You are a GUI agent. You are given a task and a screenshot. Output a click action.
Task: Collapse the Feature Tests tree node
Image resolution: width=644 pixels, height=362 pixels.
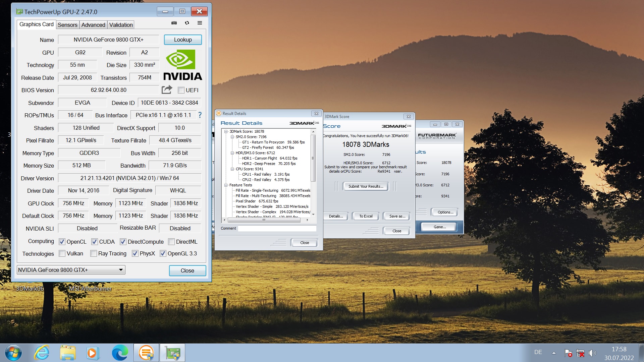[x=226, y=185]
